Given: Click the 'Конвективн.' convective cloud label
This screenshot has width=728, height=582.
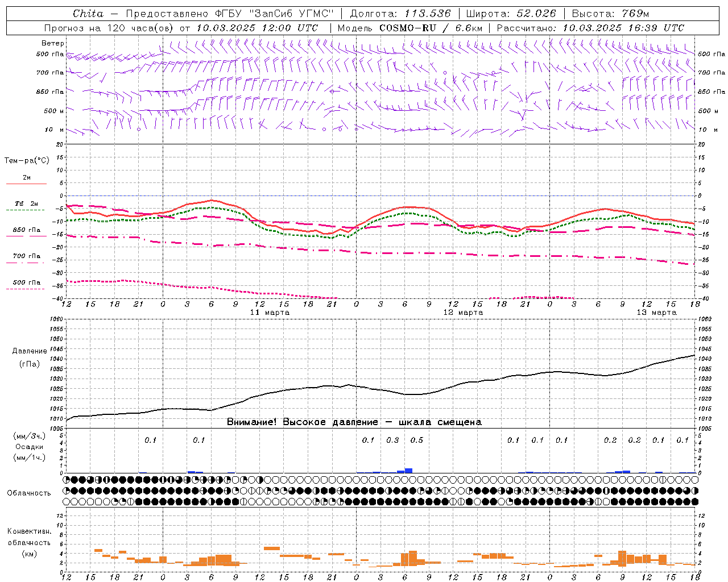Looking at the screenshot, I should [x=30, y=531].
